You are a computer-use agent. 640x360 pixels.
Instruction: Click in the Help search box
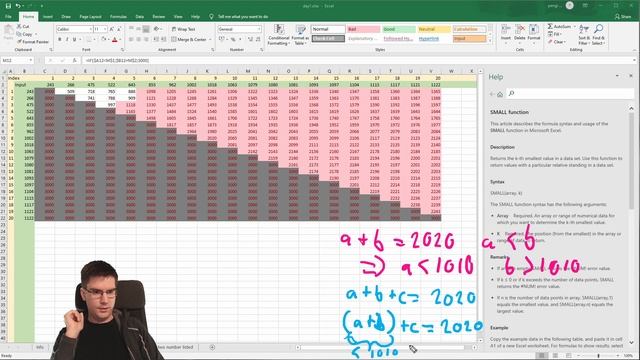(x=570, y=94)
